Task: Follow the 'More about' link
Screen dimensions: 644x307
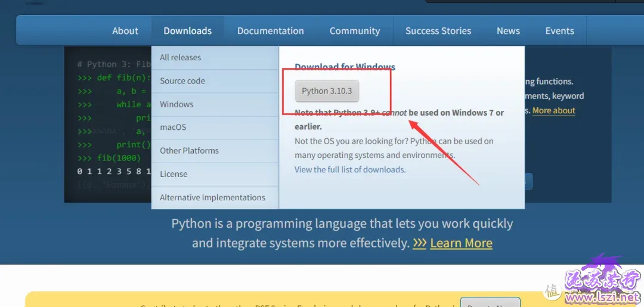Action: pyautogui.click(x=553, y=110)
